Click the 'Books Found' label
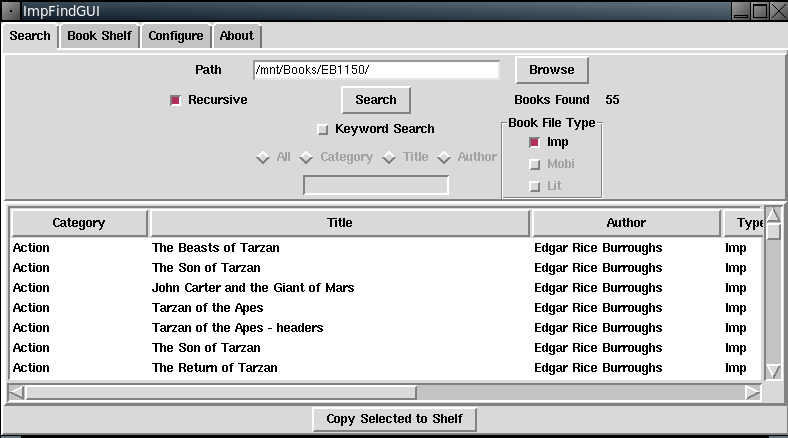The height and width of the screenshot is (438, 788). 551,100
